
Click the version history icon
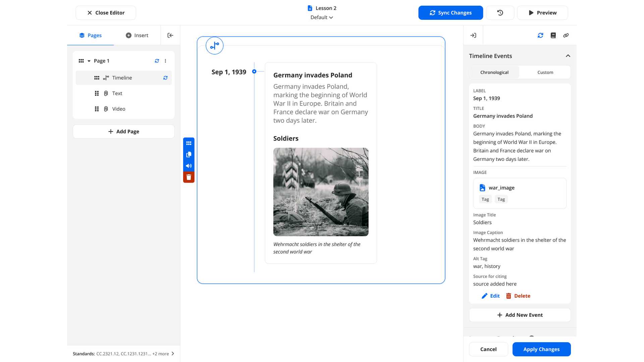500,13
